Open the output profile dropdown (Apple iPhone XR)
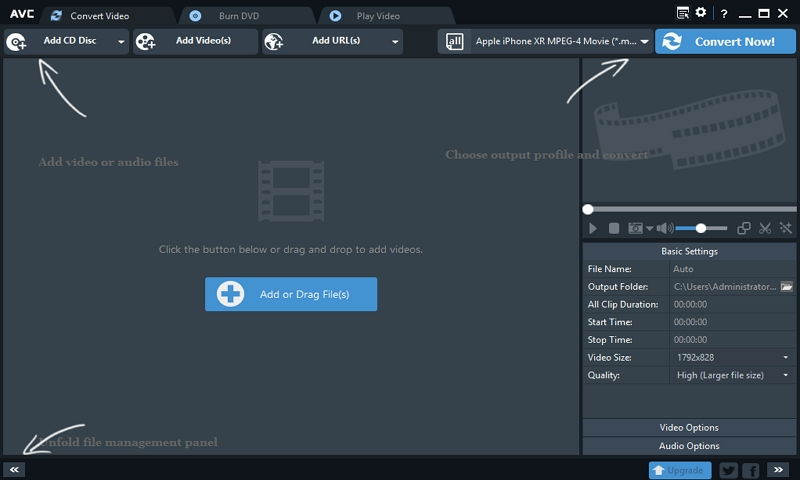Image resolution: width=800 pixels, height=480 pixels. tap(559, 41)
